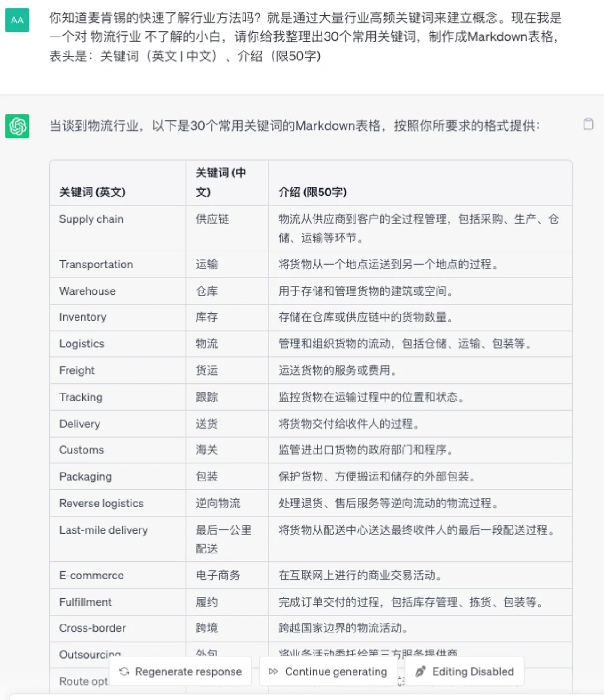Click the Customs description '监管进出口货物的政府部门和程序'
Viewport: 604px width, 700px height.
point(366,450)
